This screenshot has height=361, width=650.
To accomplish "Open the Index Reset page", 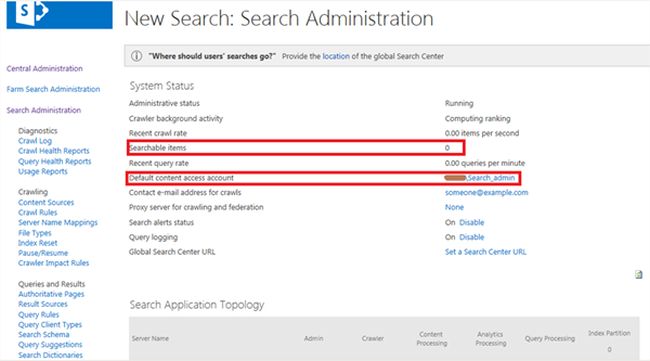I will (38, 243).
